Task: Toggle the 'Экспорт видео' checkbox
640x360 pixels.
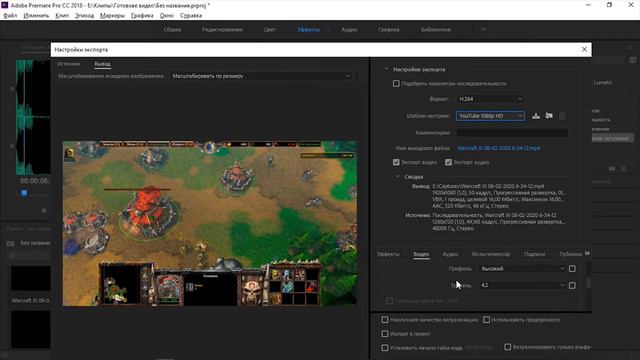Action: (x=396, y=162)
